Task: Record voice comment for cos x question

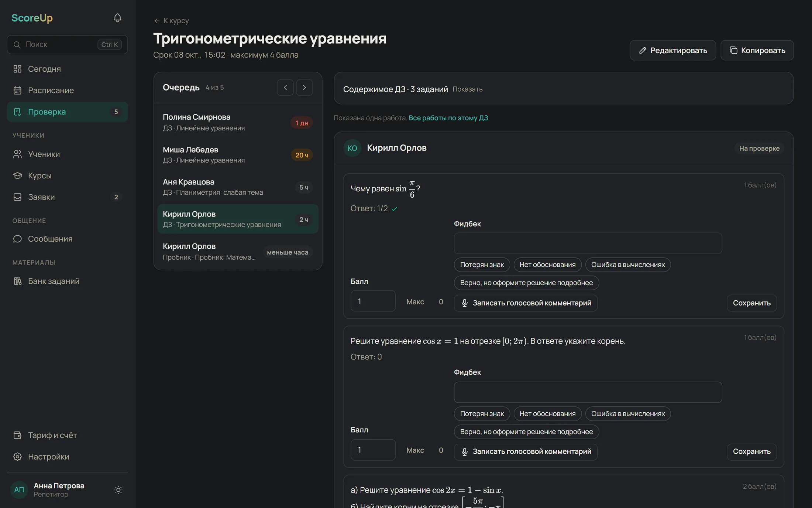Action: click(x=526, y=451)
